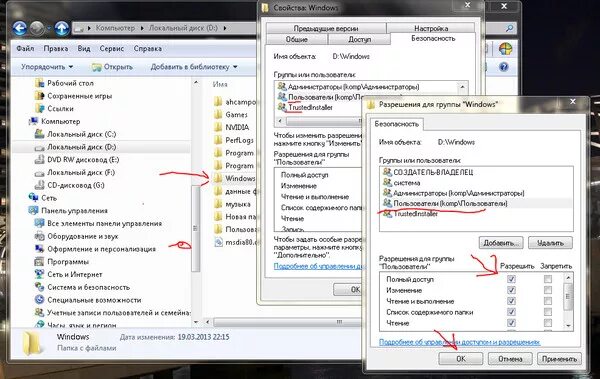This screenshot has height=379, width=600.
Task: Switch to Настройка tab in properties
Action: point(430,28)
